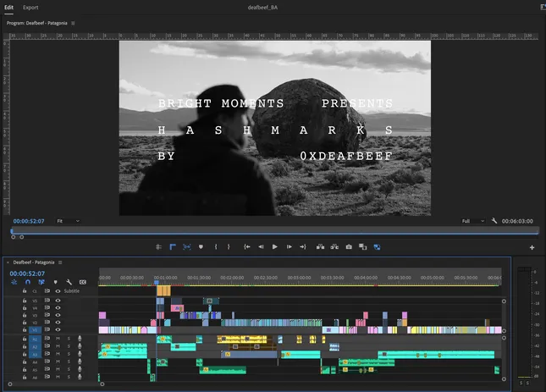
Task: Click a solo S button under audio meters
Action: tap(521, 383)
